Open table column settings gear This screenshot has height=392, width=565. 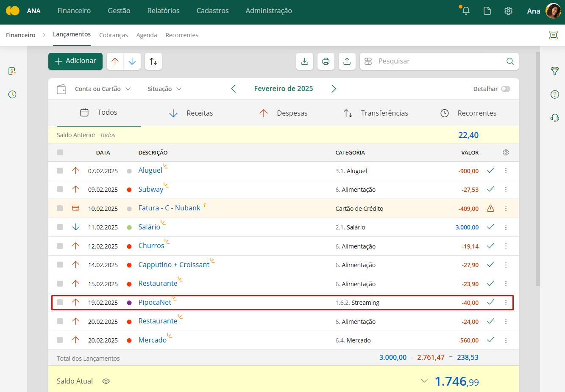[506, 152]
